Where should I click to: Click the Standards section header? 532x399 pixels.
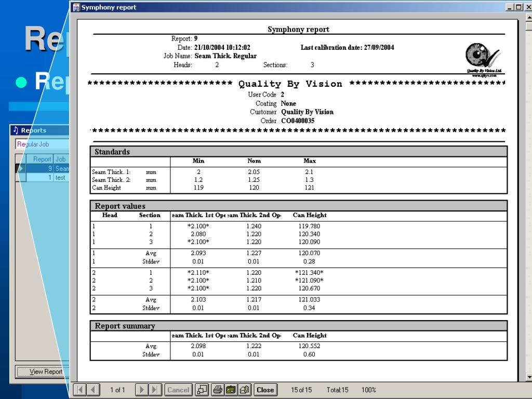pos(299,151)
